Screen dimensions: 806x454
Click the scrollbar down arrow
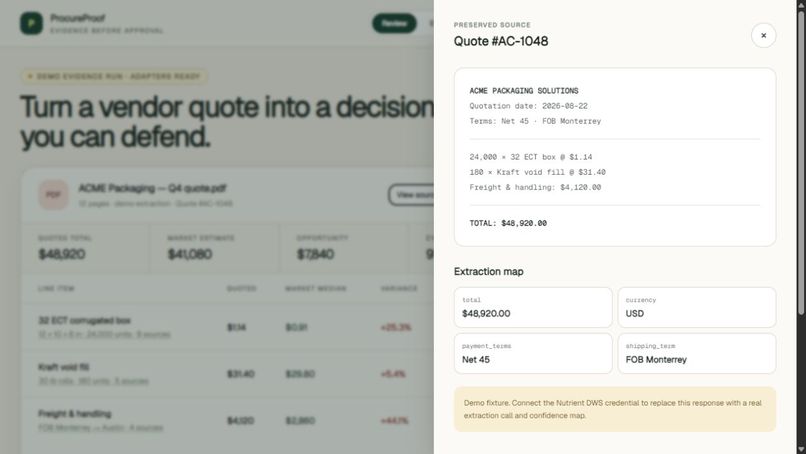coord(801,449)
